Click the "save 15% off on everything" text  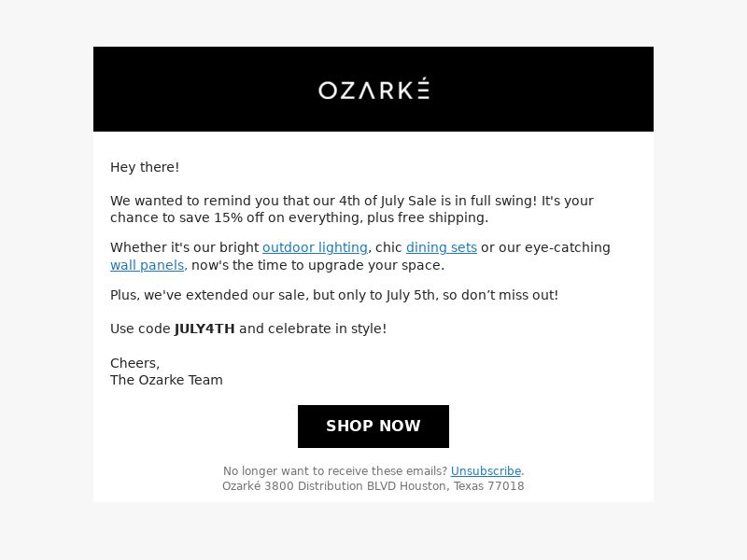point(272,217)
